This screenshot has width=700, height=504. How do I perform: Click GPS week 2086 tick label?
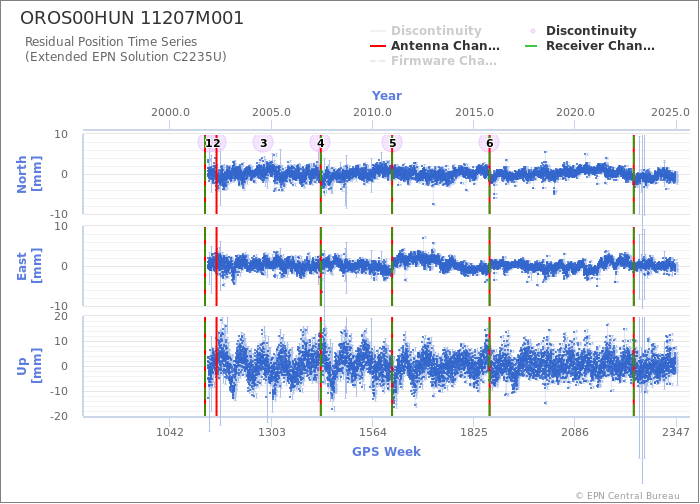(575, 432)
